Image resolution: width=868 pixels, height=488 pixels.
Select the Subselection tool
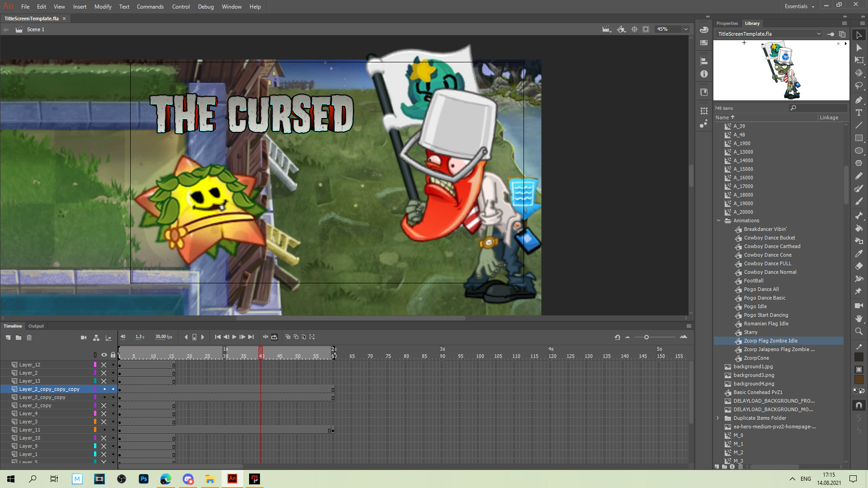coord(859,47)
